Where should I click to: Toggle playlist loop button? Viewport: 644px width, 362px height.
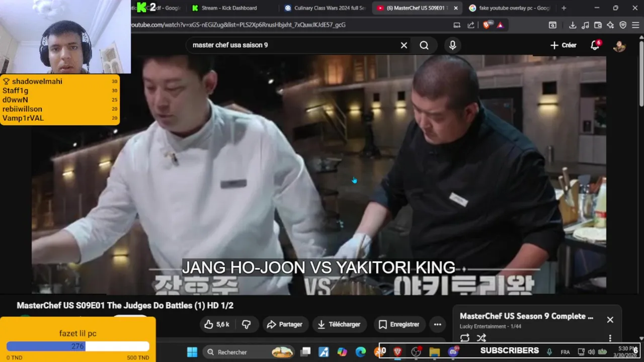tap(465, 338)
